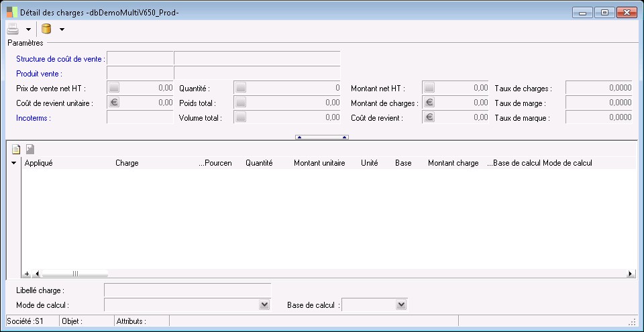Click the Unité column header
This screenshot has height=332, width=644.
(x=369, y=163)
